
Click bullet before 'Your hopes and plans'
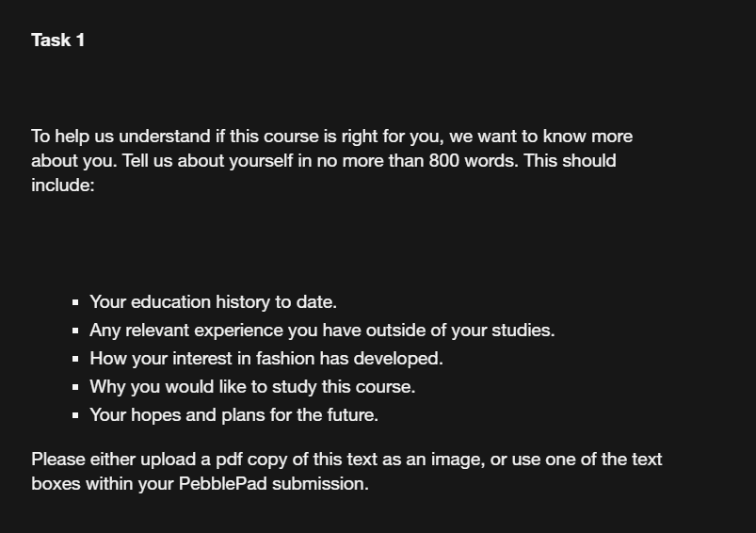coord(75,415)
